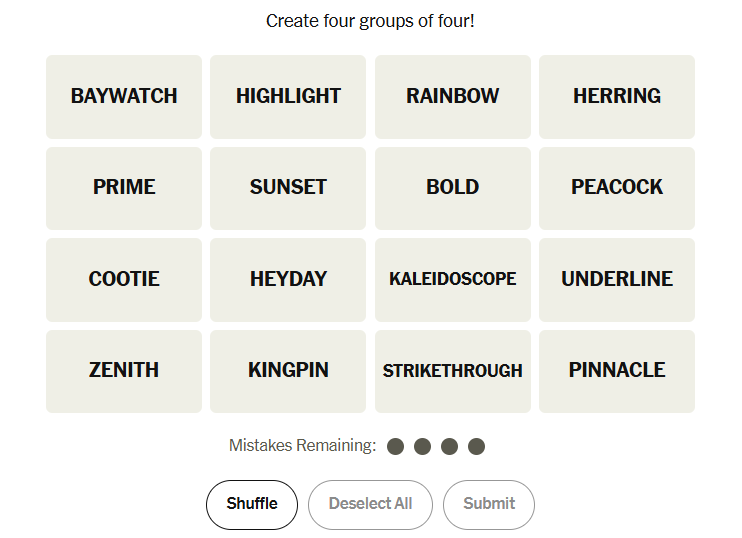Select the PRIME word tile
This screenshot has height=538, width=742.
pyautogui.click(x=124, y=187)
